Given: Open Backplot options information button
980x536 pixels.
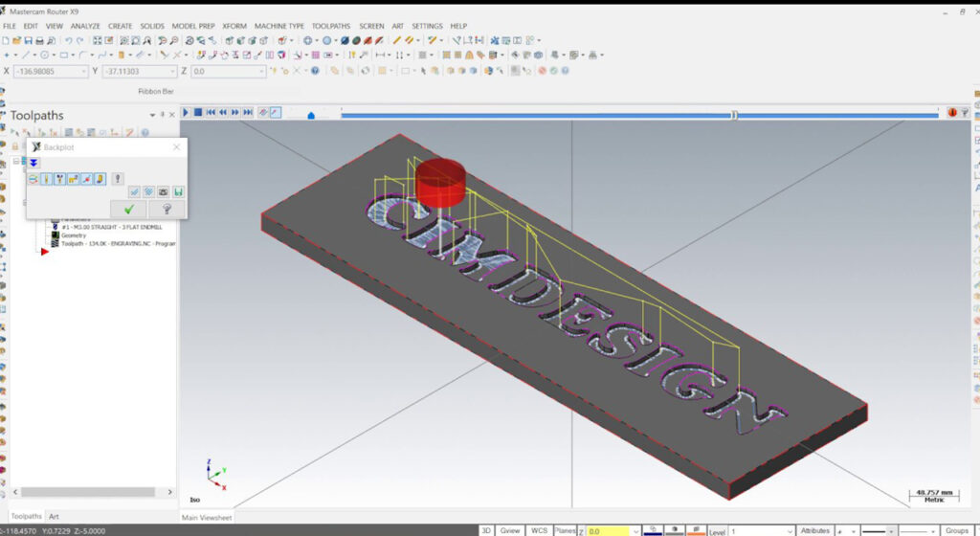Looking at the screenshot, I should [118, 179].
